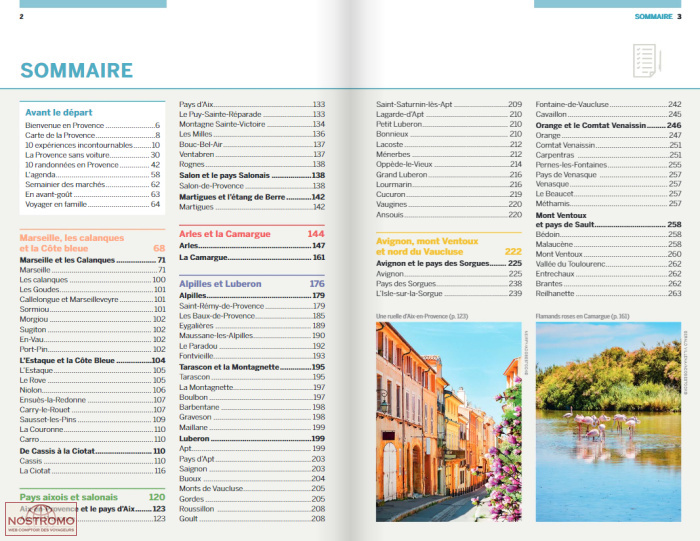Click 'Monts de Vaucluse' entry
Viewport: 700px width, 541px height.
pos(252,488)
